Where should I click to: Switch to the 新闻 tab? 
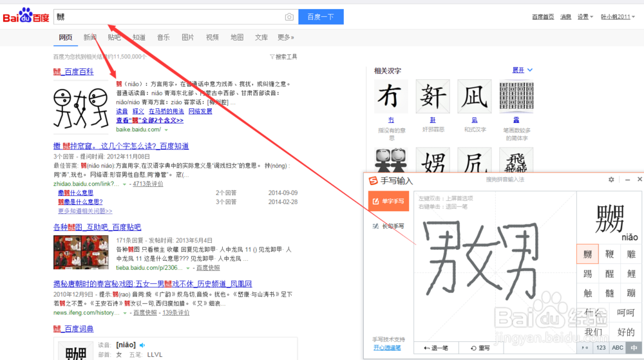click(90, 37)
